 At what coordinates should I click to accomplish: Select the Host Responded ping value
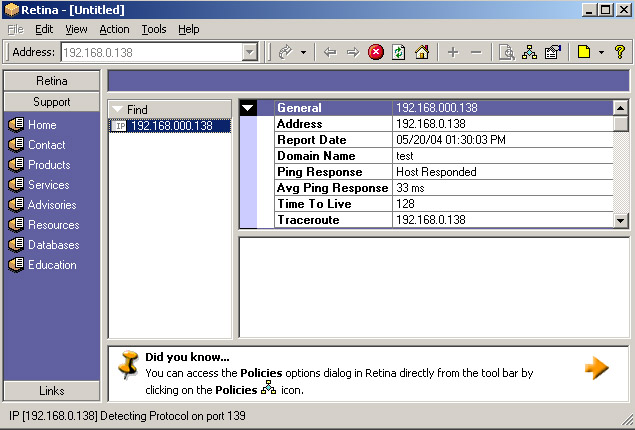click(x=436, y=172)
